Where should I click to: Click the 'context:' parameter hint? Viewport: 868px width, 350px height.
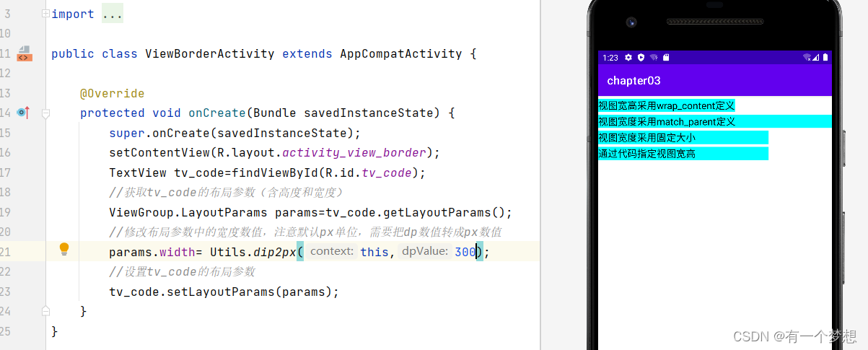(x=331, y=251)
